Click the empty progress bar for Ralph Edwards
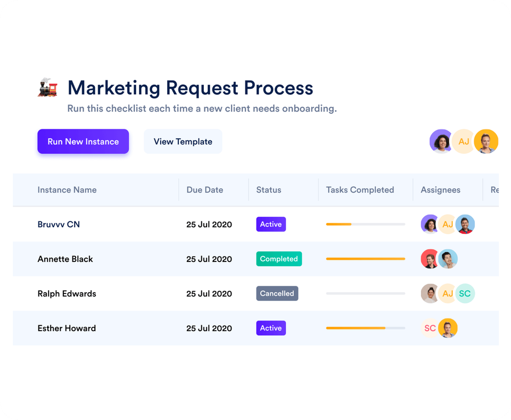This screenshot has width=511, height=420. (x=366, y=293)
